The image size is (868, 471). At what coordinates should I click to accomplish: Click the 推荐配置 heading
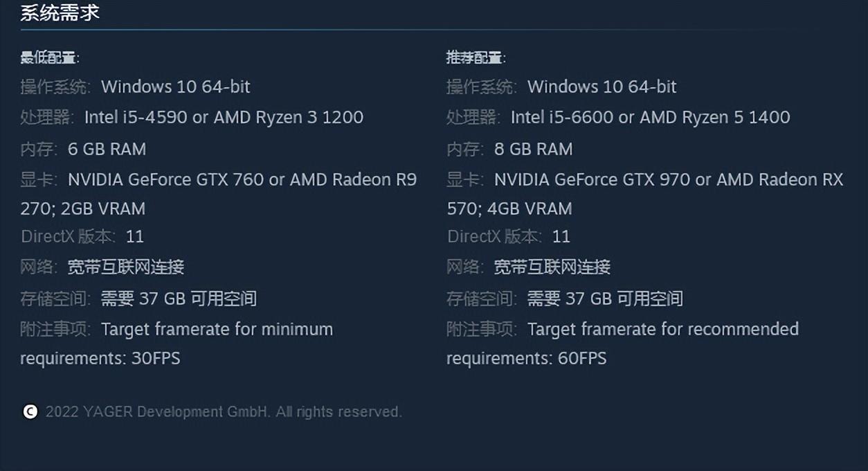pos(476,57)
